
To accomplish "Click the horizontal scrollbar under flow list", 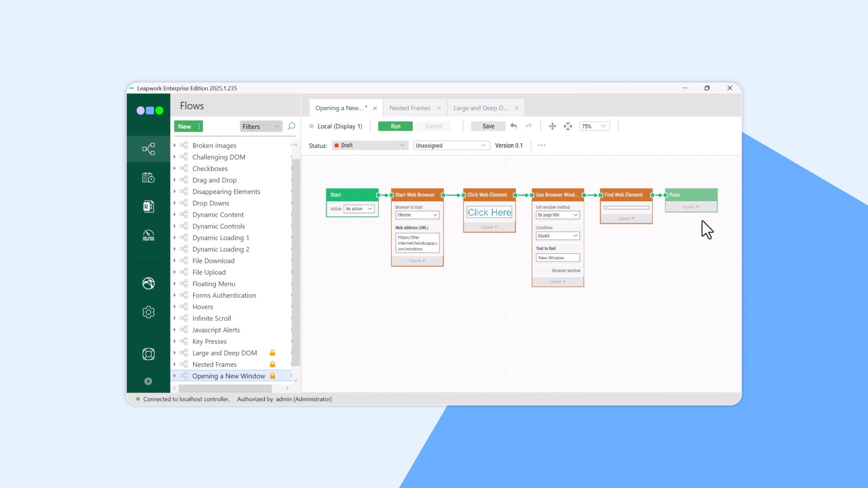I will tap(225, 388).
